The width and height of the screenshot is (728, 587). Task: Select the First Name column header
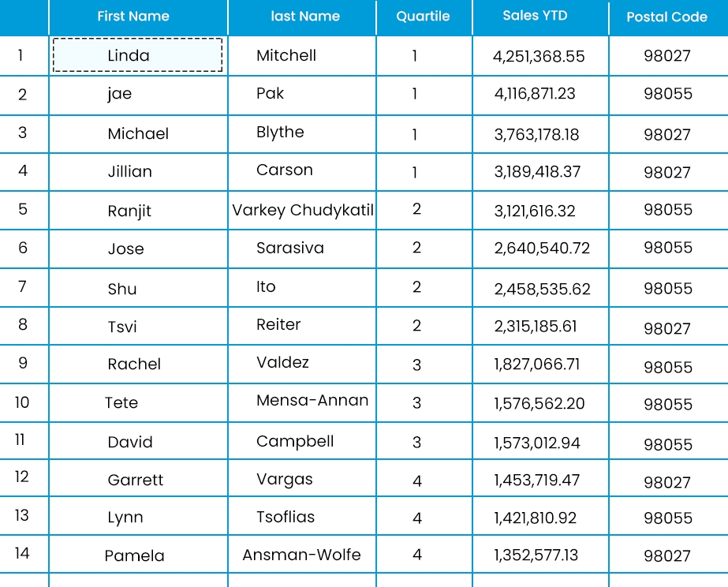(133, 17)
